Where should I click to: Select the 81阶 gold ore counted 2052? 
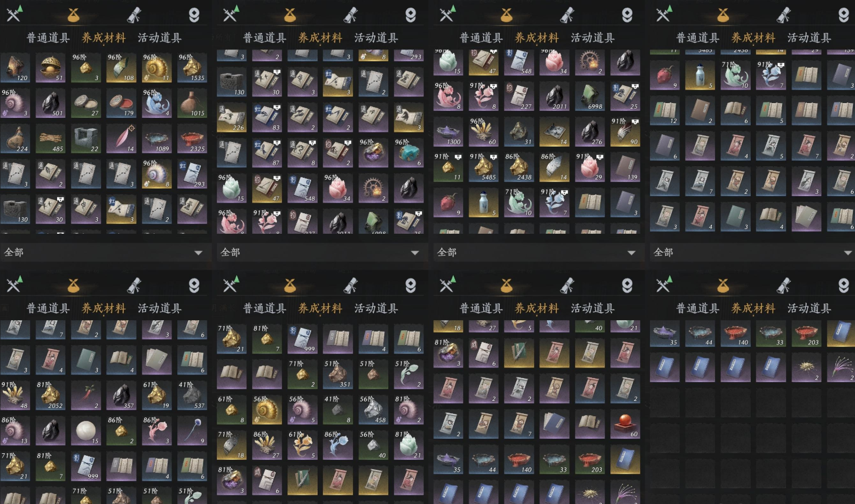(51, 396)
